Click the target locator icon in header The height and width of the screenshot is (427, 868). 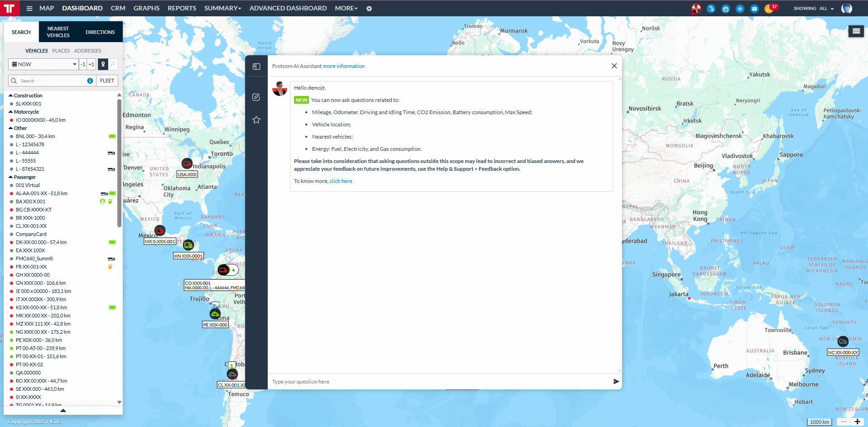tap(740, 9)
